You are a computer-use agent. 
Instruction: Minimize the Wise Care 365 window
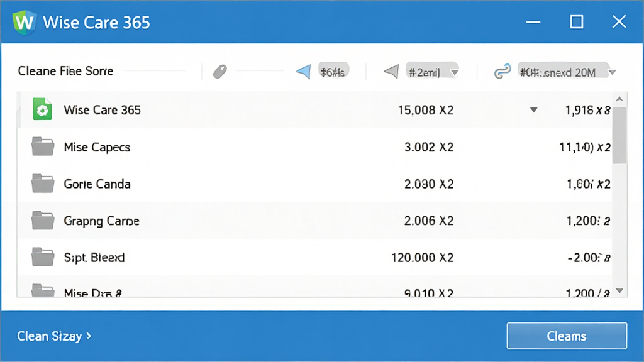tap(533, 22)
